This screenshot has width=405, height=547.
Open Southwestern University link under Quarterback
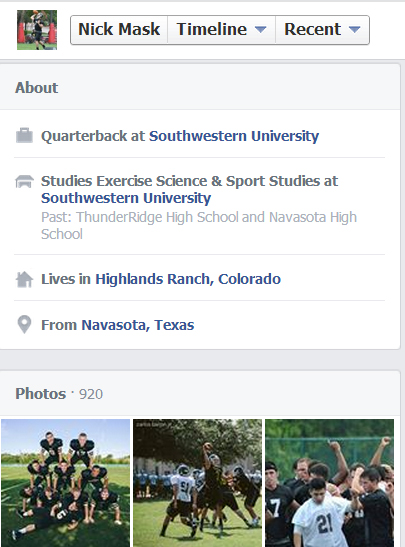click(x=234, y=136)
